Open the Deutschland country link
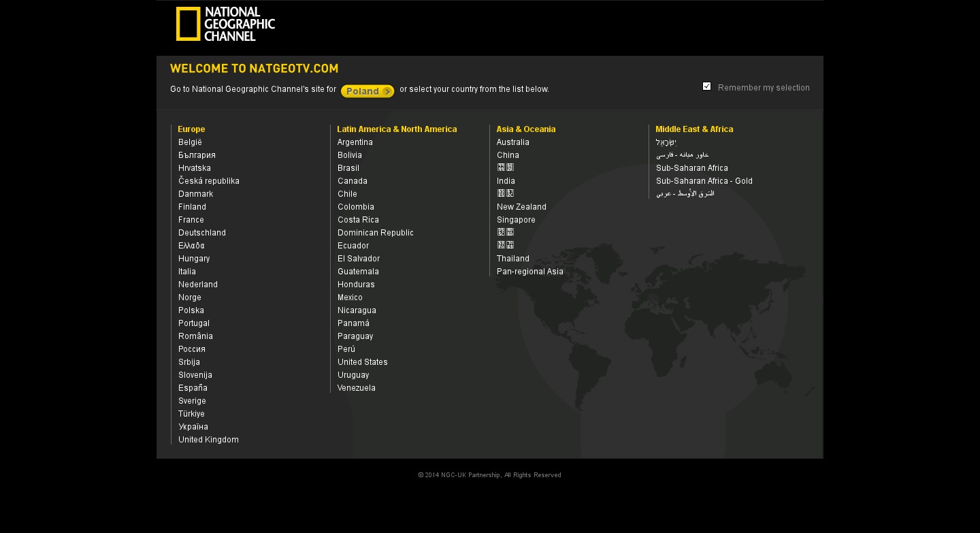The image size is (980, 533). (201, 233)
